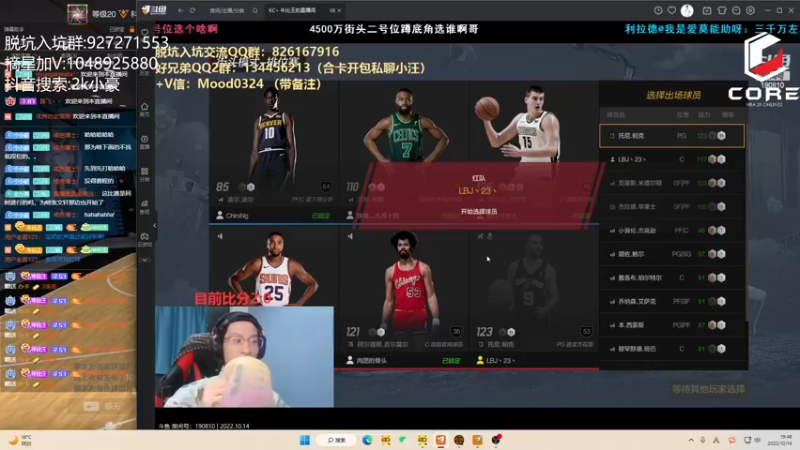Choose 杰拉德.华莱士 in the player list
Screen dimensions: 800x450
point(672,207)
